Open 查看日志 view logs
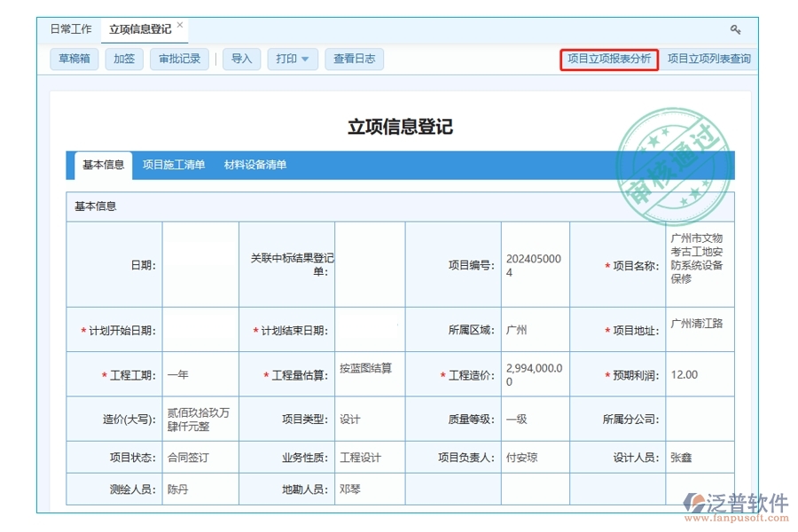Image resolution: width=798 pixels, height=532 pixels. [354, 59]
